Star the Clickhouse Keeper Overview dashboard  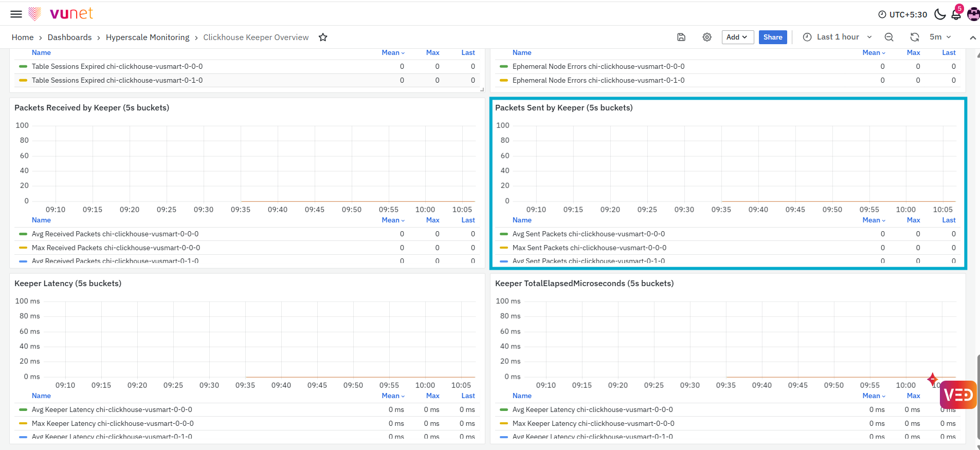tap(323, 37)
